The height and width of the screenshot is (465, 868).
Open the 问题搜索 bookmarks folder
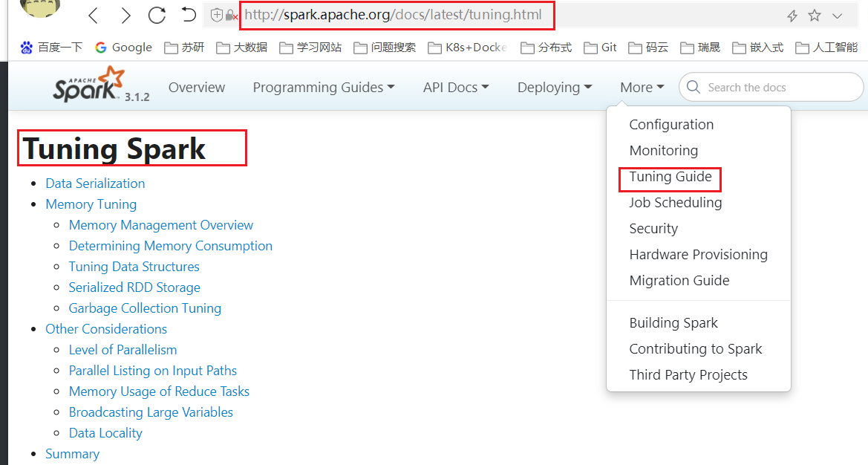tap(385, 48)
